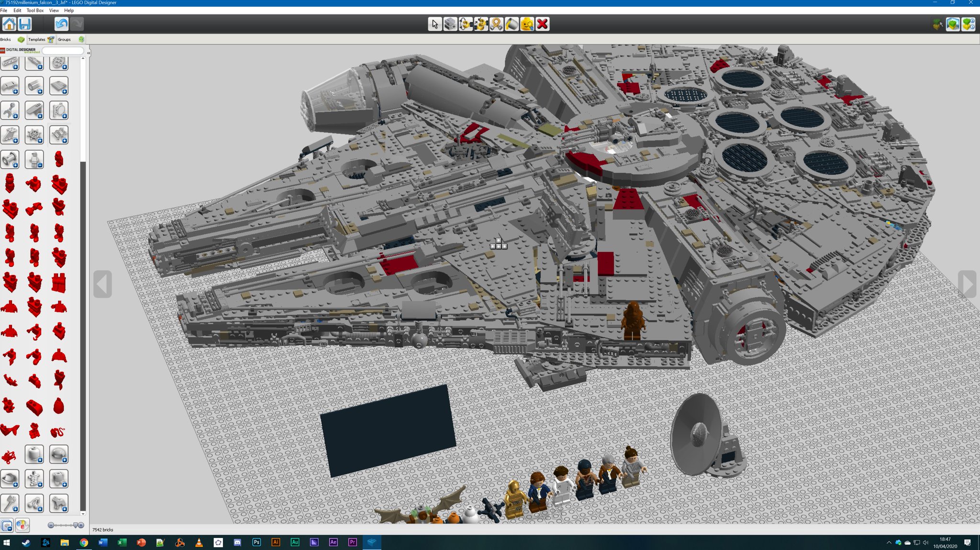Expand the steering wheel brick category
The width and height of the screenshot is (980, 550).
(34, 135)
